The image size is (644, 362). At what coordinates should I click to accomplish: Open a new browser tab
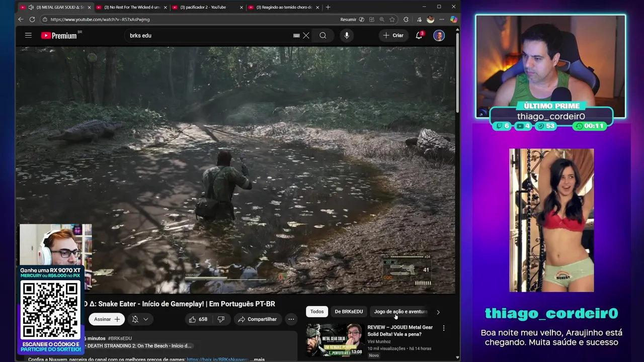328,7
